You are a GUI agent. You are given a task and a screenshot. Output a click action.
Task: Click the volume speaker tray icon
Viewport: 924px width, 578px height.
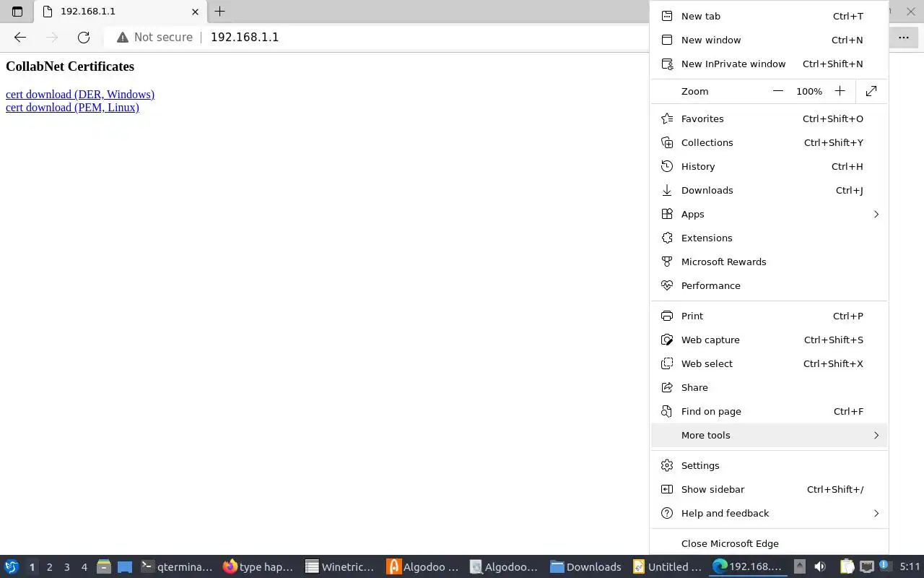pyautogui.click(x=819, y=567)
